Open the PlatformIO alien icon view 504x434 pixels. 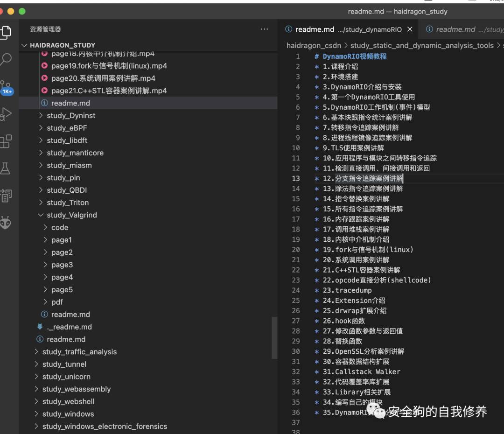coord(6,223)
